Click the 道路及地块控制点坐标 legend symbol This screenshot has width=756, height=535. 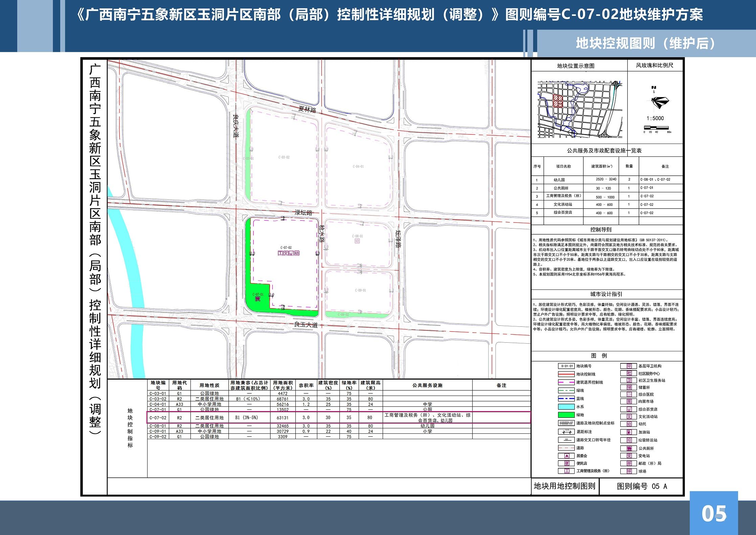[x=566, y=423]
